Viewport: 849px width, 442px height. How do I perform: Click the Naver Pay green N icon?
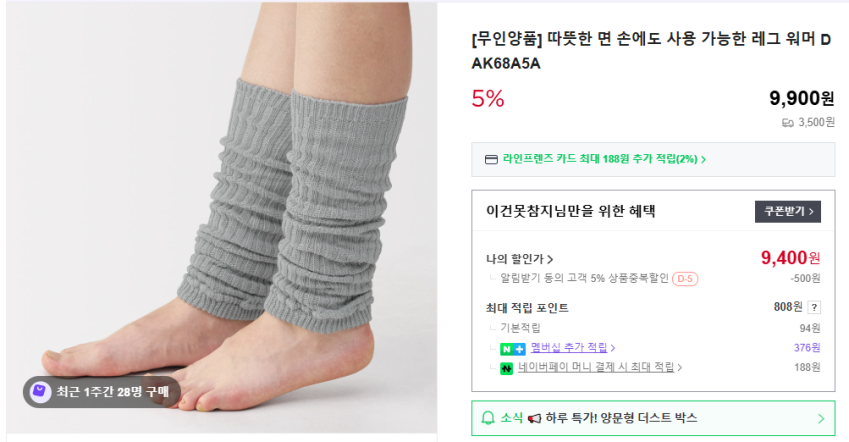tap(506, 368)
